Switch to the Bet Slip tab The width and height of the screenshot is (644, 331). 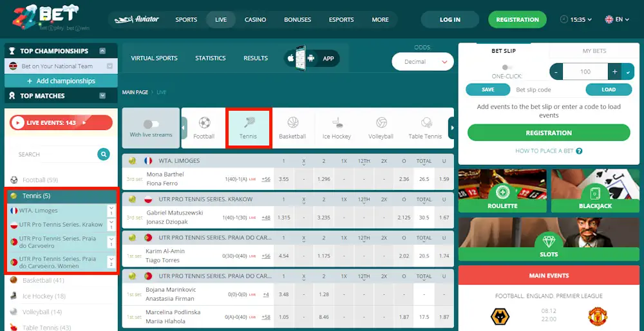point(504,51)
